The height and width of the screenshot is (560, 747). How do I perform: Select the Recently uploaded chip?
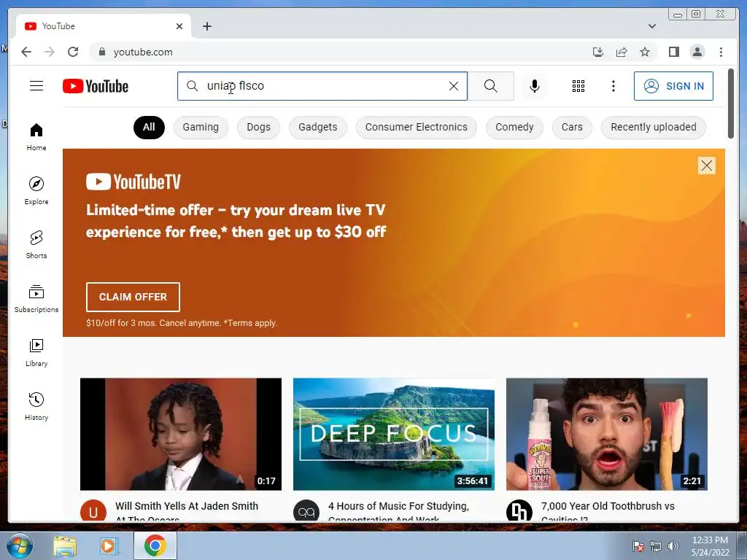tap(654, 127)
